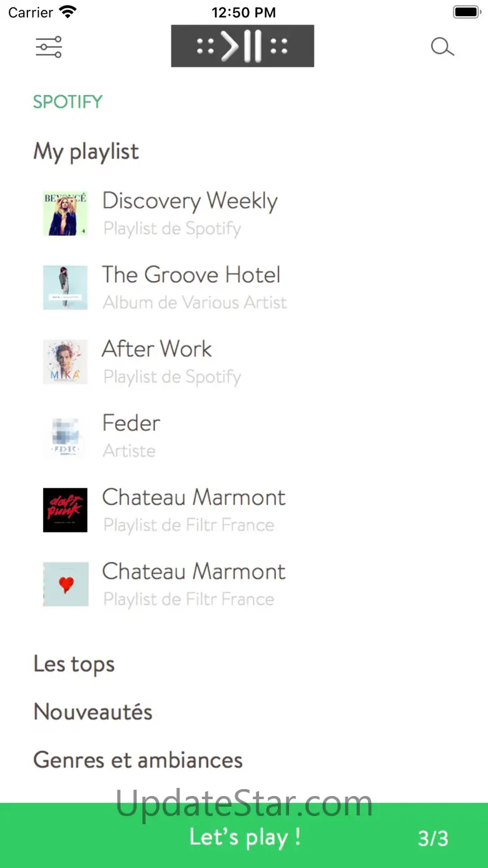Tap The Groove Hotel album artwork
488x868 pixels.
[x=65, y=287]
